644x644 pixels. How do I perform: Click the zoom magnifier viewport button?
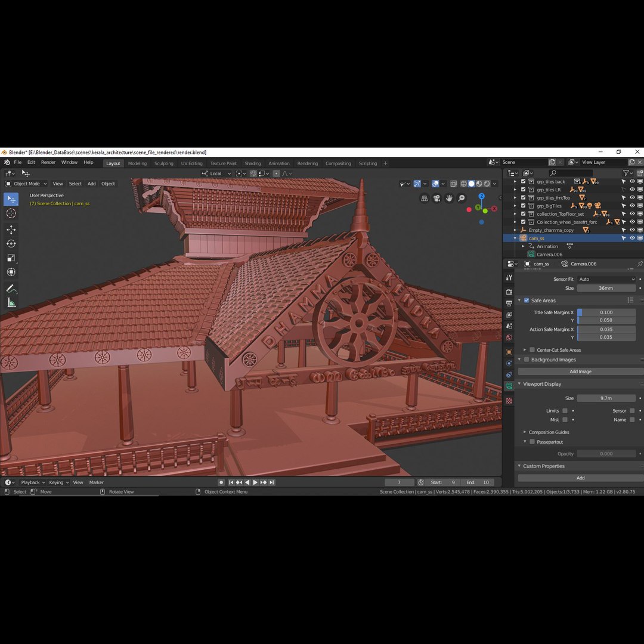(x=462, y=199)
